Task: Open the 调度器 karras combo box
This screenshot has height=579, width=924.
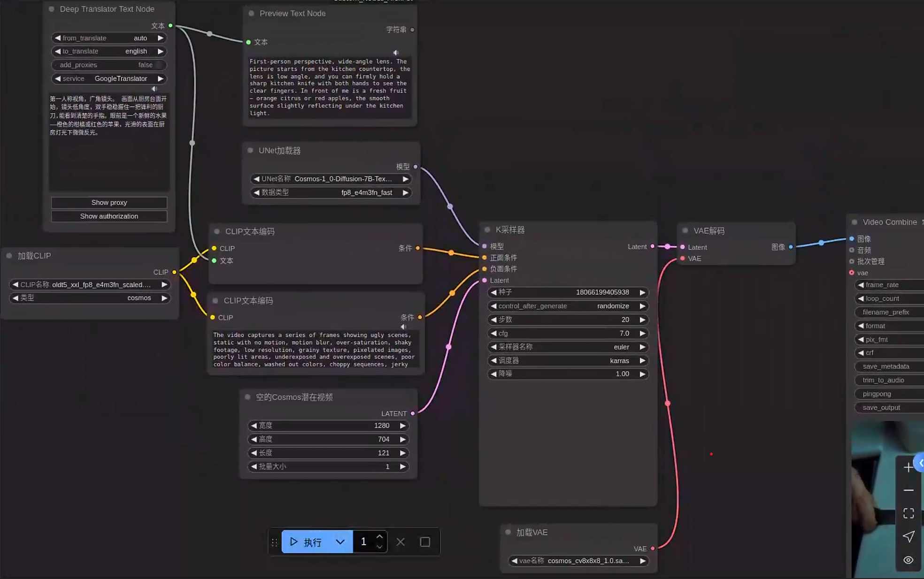Action: (x=568, y=360)
